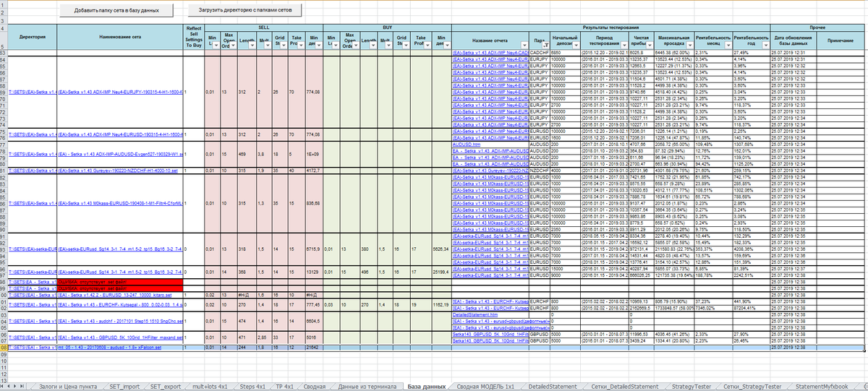Screen dimensions: 868x391
Task: Select 'Reflect Sell Settings To Buy' header cell
Action: pyautogui.click(x=194, y=36)
